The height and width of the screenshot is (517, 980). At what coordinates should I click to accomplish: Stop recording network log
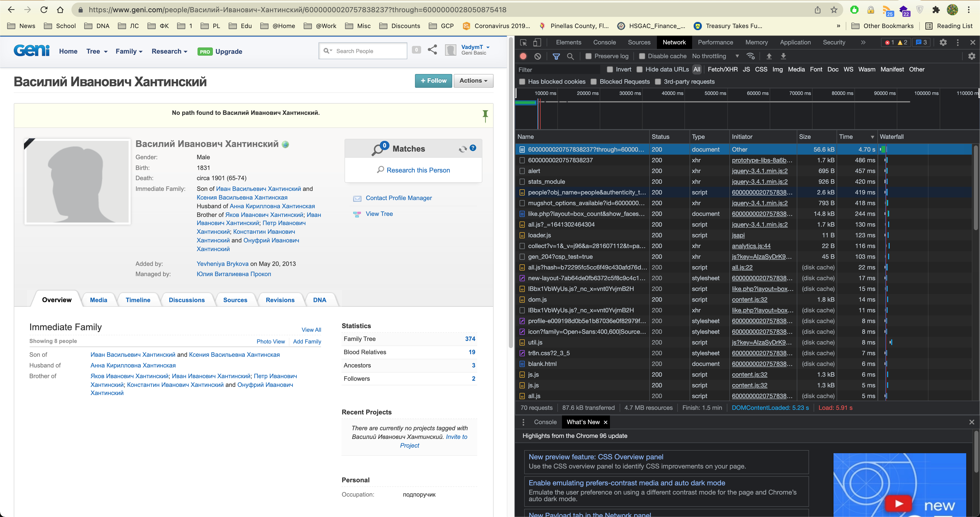click(x=523, y=56)
